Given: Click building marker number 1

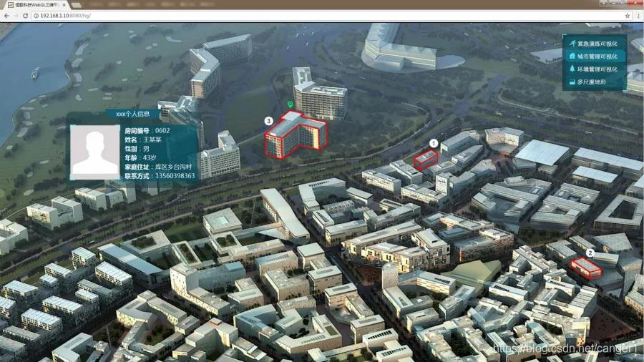Looking at the screenshot, I should tap(434, 143).
